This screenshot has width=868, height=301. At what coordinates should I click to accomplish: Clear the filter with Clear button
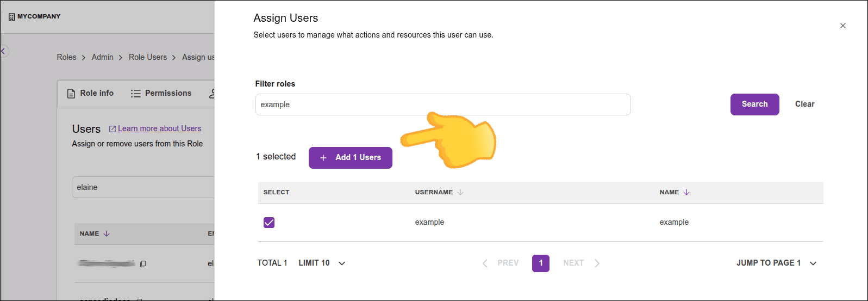(804, 104)
